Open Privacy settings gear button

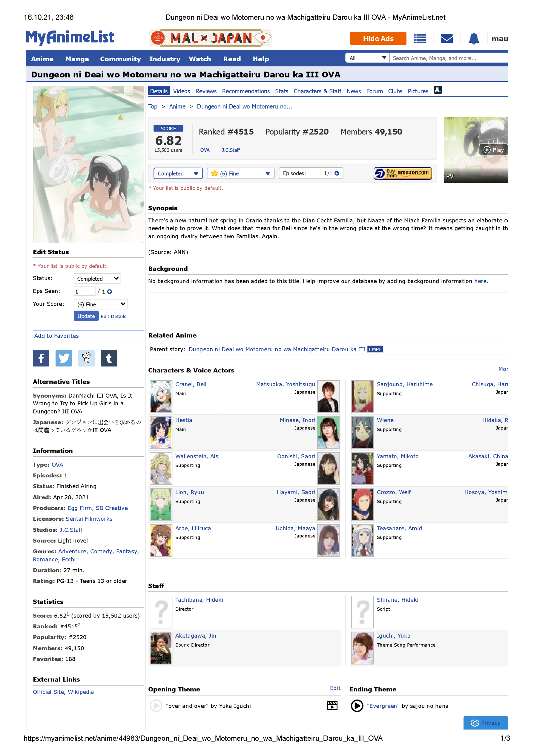click(x=486, y=723)
